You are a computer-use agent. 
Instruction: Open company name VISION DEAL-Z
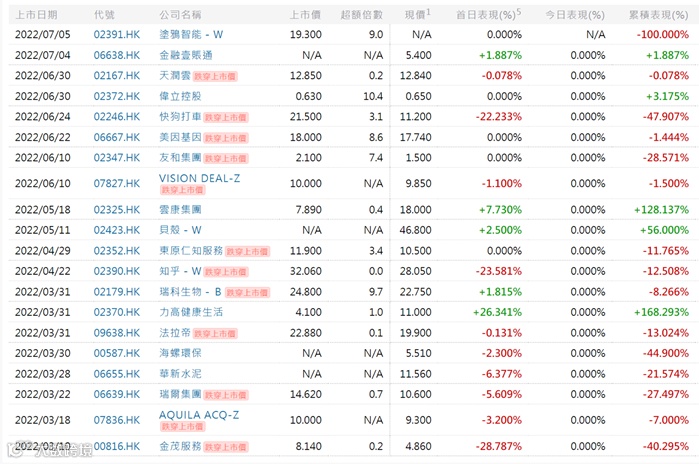pos(199,178)
